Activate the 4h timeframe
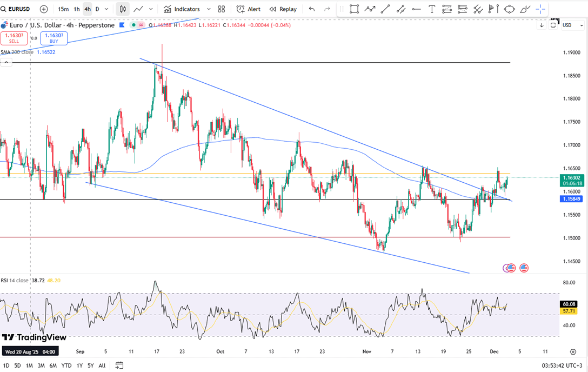This screenshot has height=372, width=588. [x=88, y=9]
